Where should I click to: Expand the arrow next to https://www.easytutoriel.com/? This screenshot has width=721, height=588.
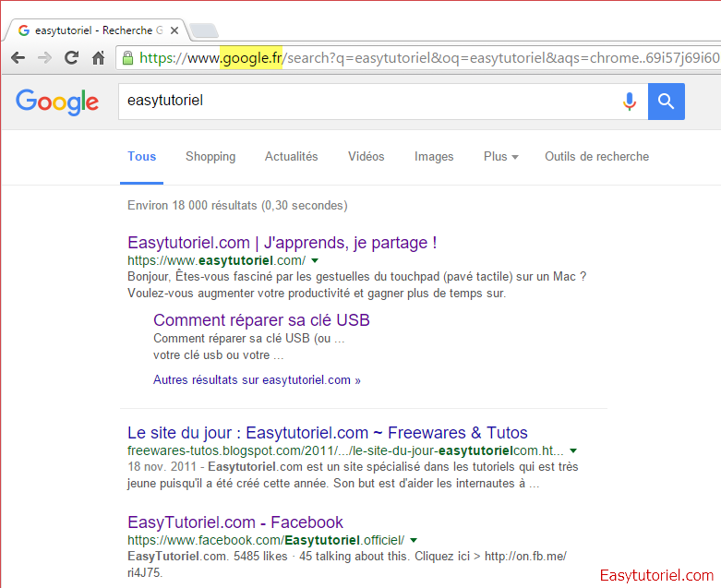click(315, 260)
